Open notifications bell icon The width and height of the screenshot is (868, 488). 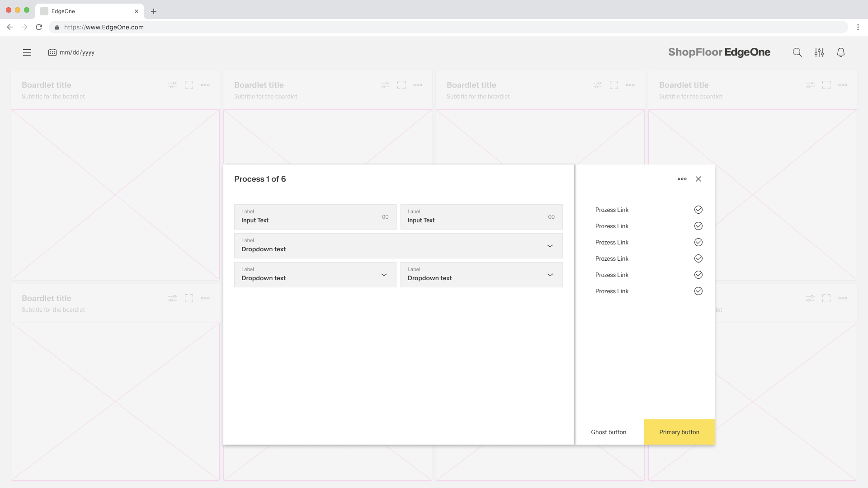click(x=840, y=52)
